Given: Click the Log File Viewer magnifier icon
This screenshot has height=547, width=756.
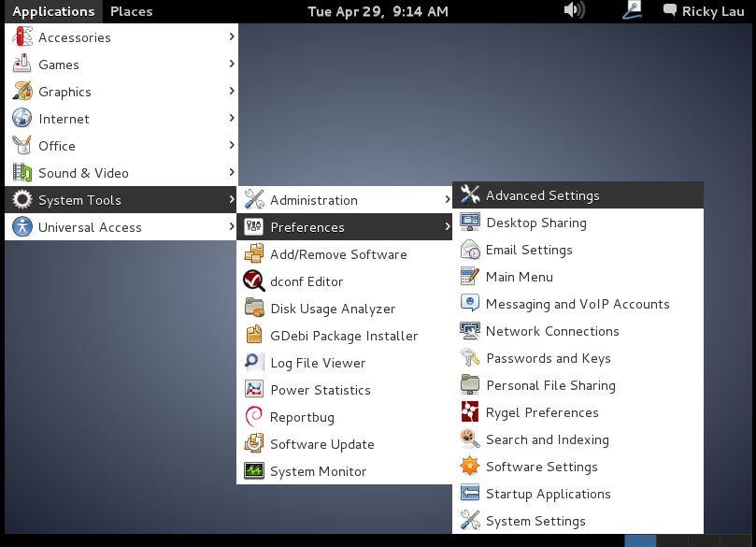Looking at the screenshot, I should 254,362.
